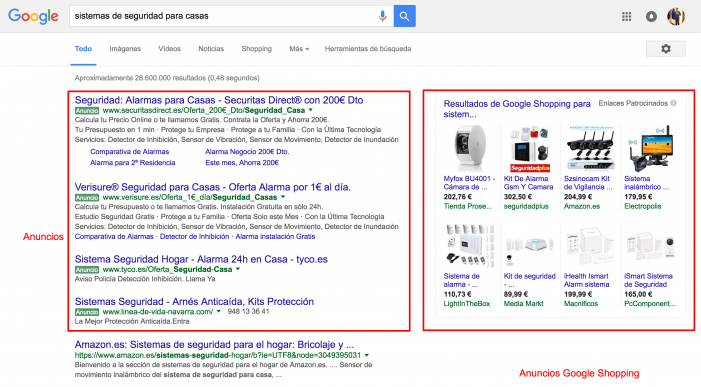Open Kit De Alarma Gsm Y Camara title

(528, 183)
